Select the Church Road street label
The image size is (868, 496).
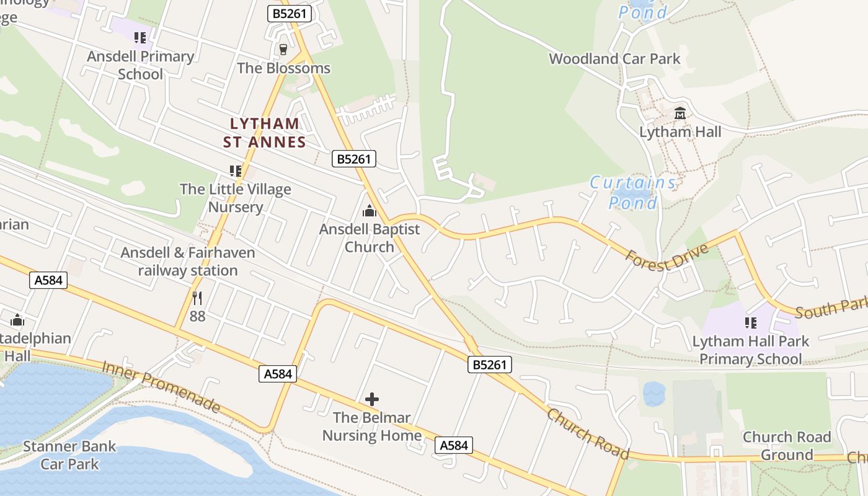pos(588,434)
